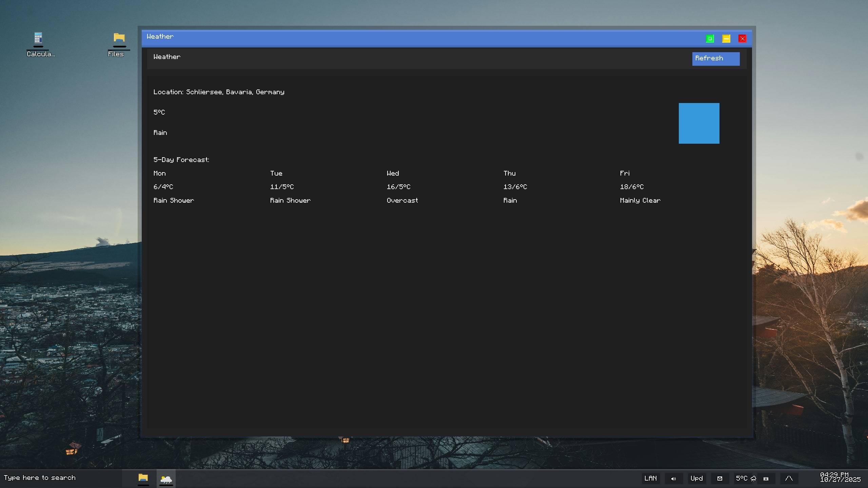The width and height of the screenshot is (868, 488).
Task: Click the volume speaker tray icon
Action: (x=673, y=479)
